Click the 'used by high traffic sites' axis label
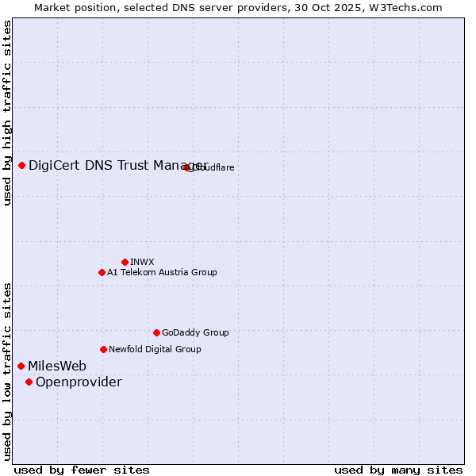476x476 pixels. coord(7,113)
